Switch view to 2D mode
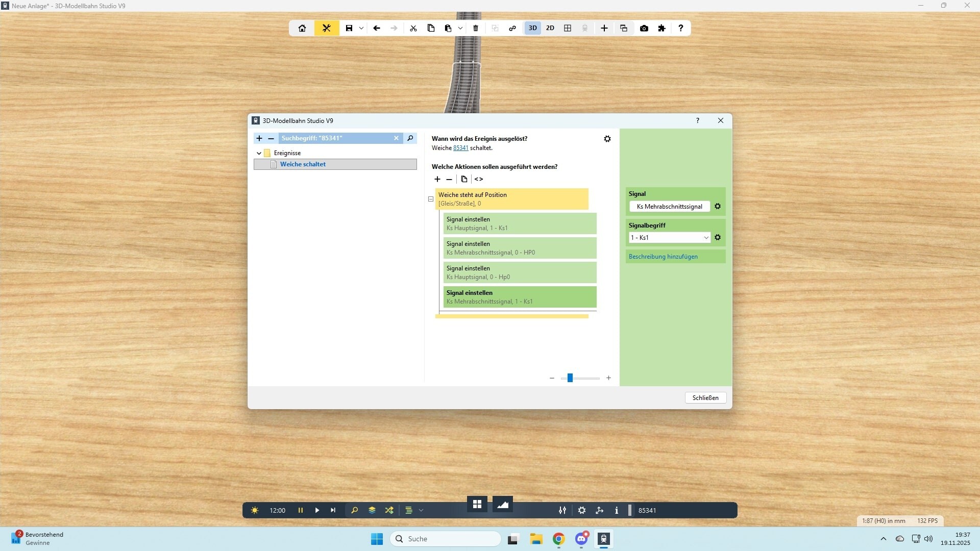This screenshot has height=551, width=980. [x=550, y=28]
